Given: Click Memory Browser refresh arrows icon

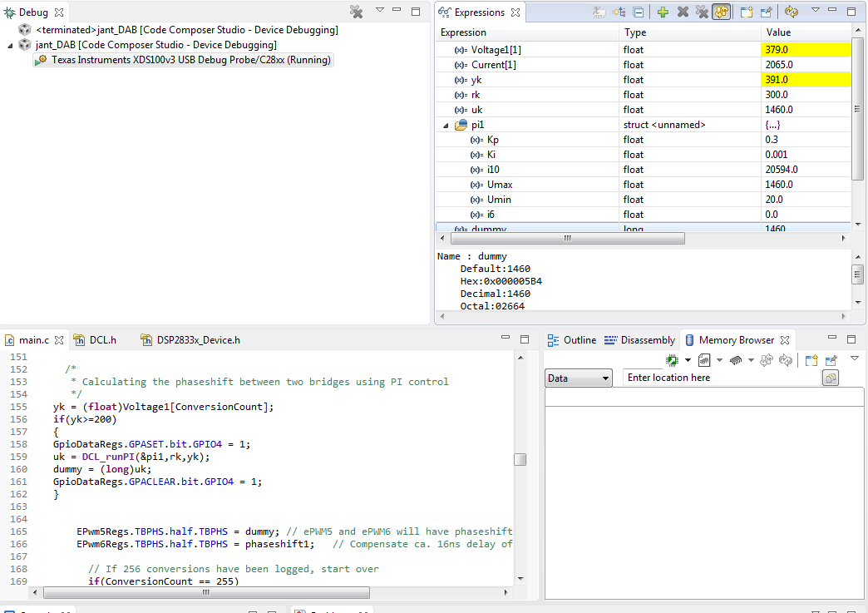Looking at the screenshot, I should [x=786, y=360].
